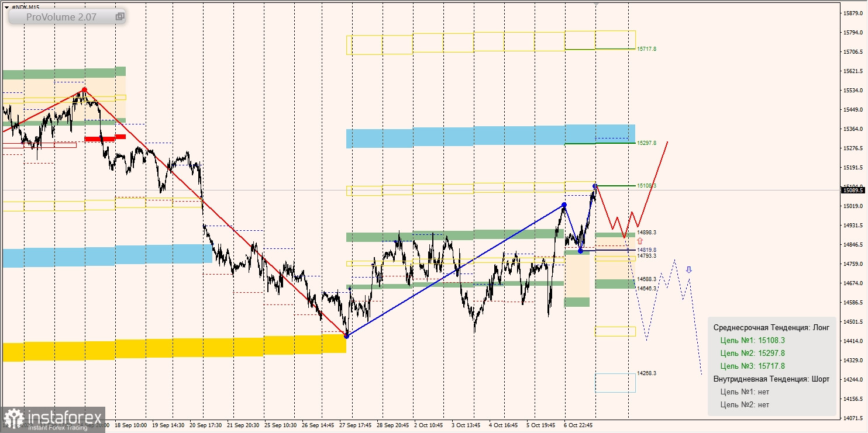This screenshot has width=868, height=433.
Task: Select the blue point ending the long blue line
Action: click(x=564, y=205)
